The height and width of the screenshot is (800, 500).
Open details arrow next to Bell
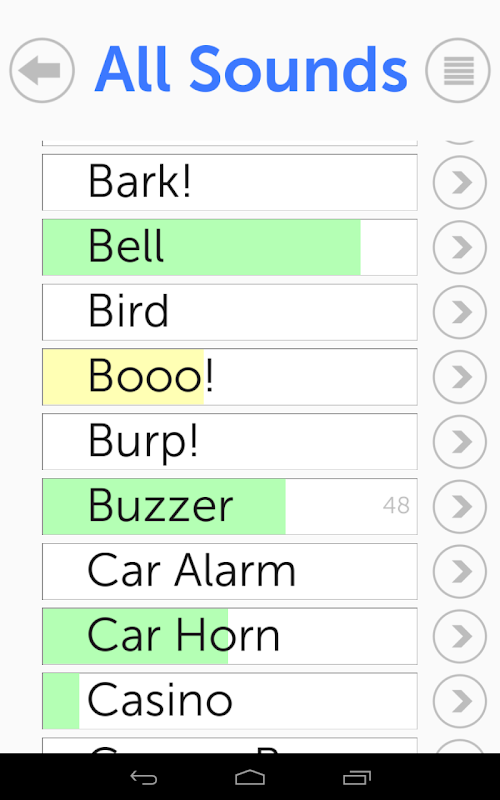point(460,247)
